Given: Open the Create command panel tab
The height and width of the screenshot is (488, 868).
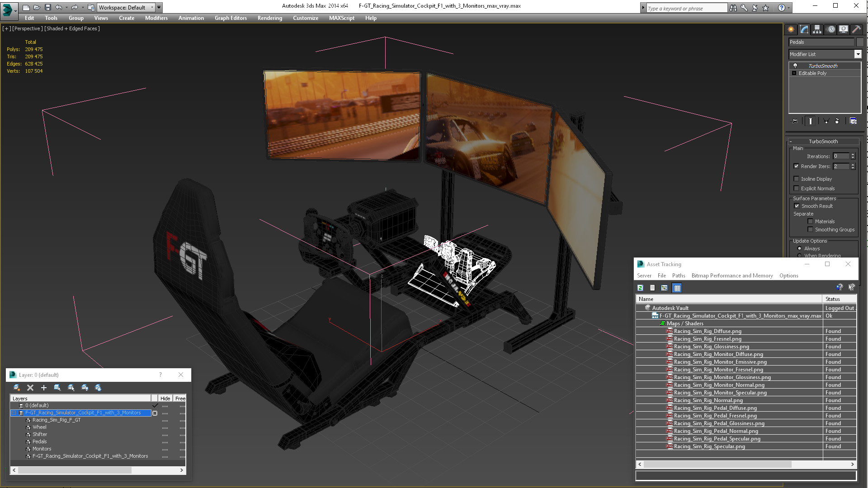Looking at the screenshot, I should [791, 29].
